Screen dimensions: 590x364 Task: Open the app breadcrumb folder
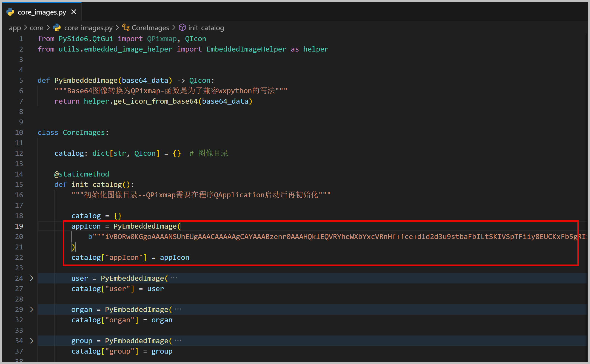pos(15,28)
